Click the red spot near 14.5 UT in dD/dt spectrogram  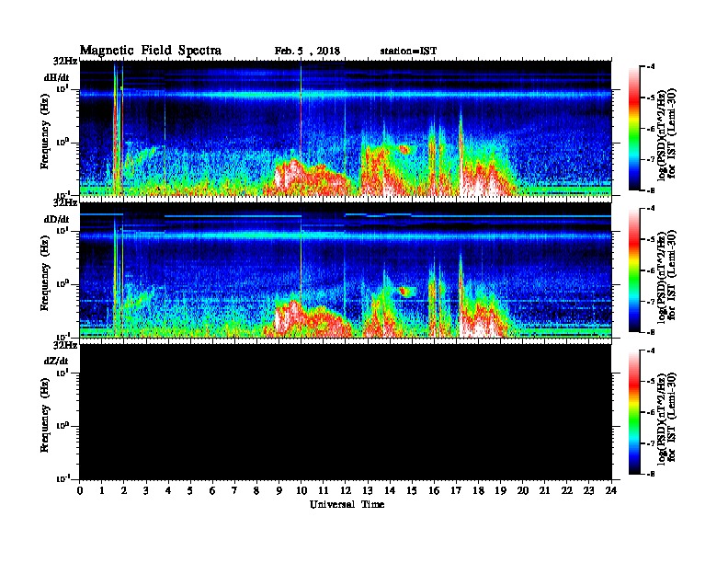(x=404, y=291)
